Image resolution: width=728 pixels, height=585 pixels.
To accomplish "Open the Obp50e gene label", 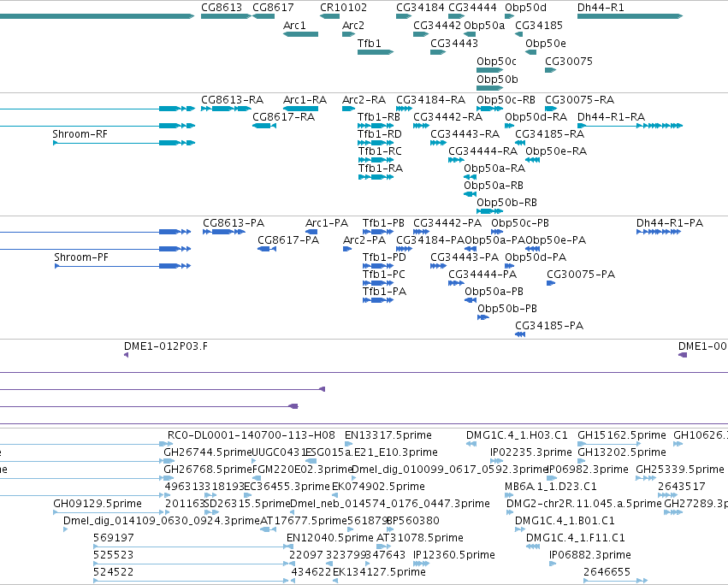I will tap(546, 44).
